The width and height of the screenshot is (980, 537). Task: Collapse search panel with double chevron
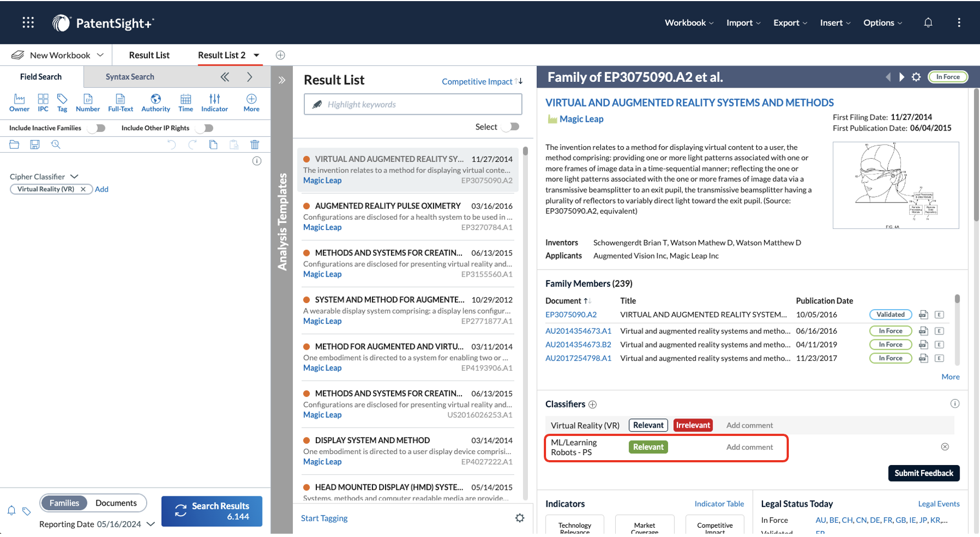pos(225,77)
